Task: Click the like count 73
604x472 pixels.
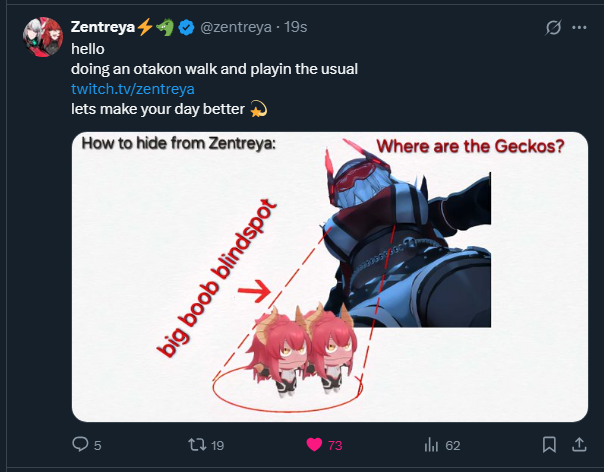Action: click(335, 444)
